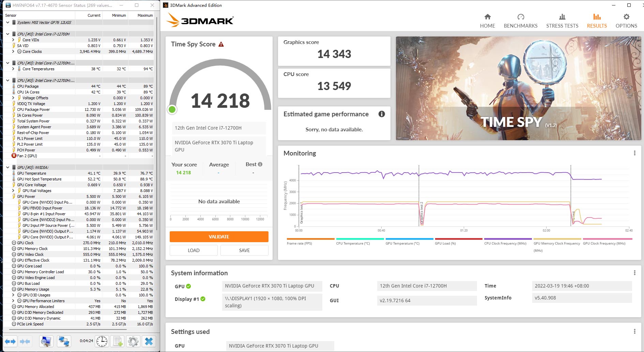
Task: Expand the GPU Rail Voltages row
Action: tap(13, 191)
